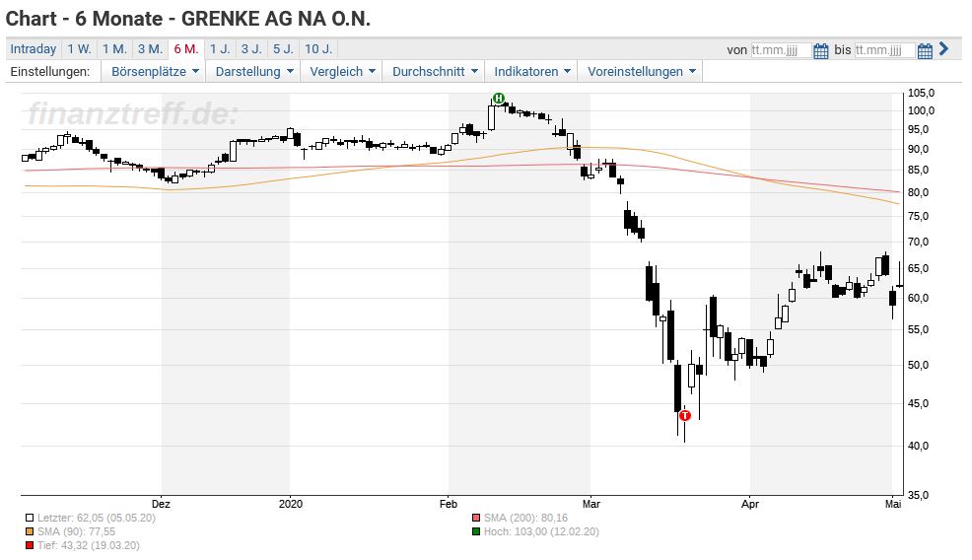Image resolution: width=972 pixels, height=560 pixels.
Task: Click the 'Feb' x-axis label
Action: coord(449,504)
